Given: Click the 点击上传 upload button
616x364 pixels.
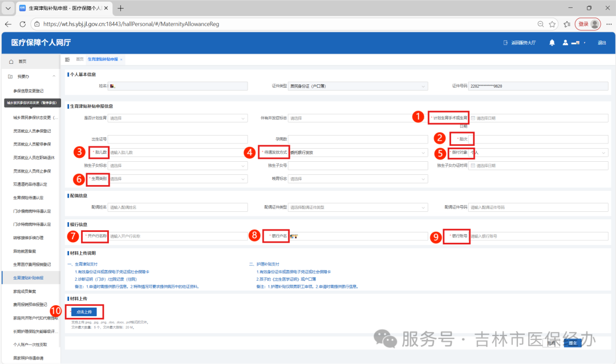Looking at the screenshot, I should (84, 312).
